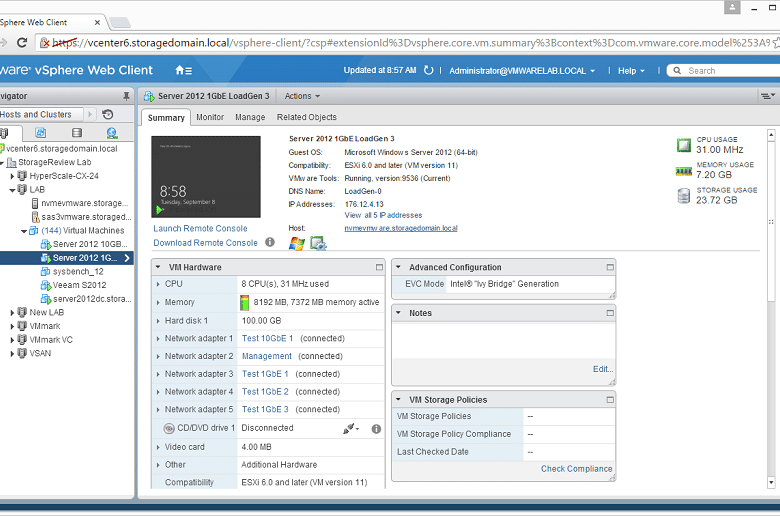780x516 pixels.
Task: Click the search magnifier icon
Action: tap(677, 71)
